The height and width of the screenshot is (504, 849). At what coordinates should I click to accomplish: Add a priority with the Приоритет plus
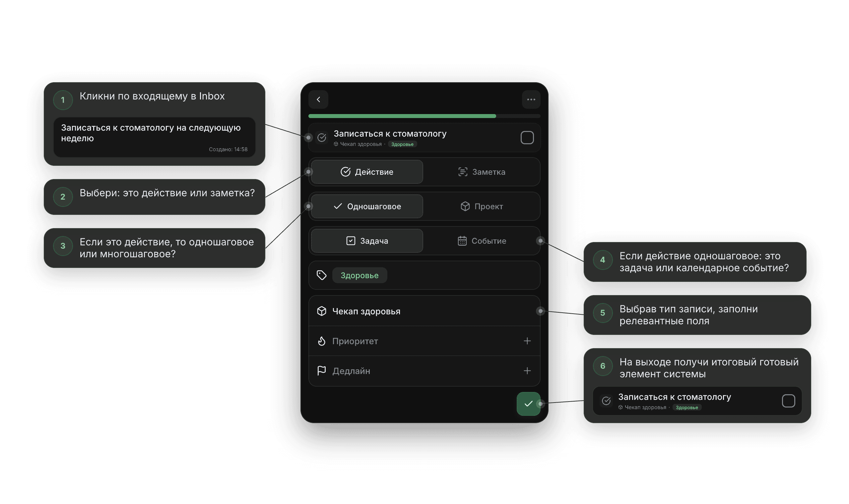[x=527, y=341]
